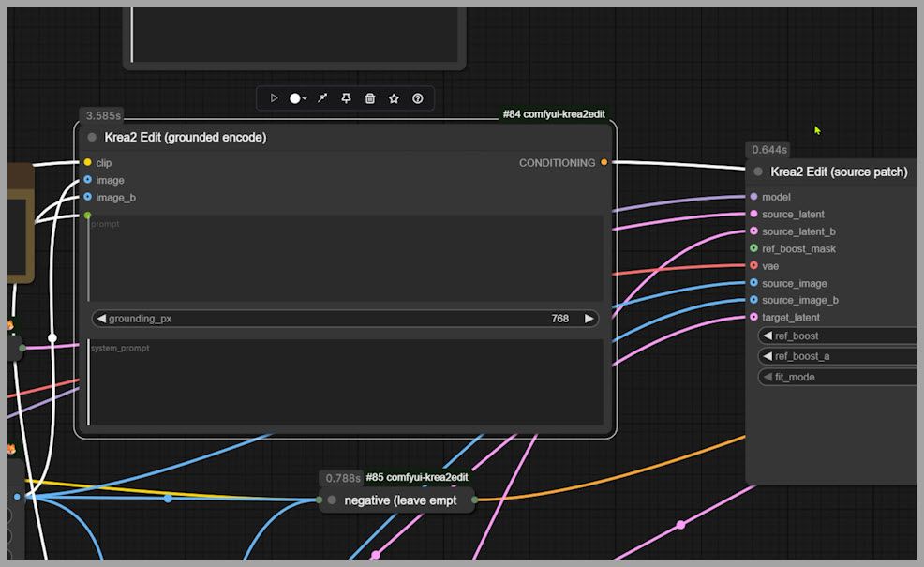Click the vae input socket

[753, 266]
